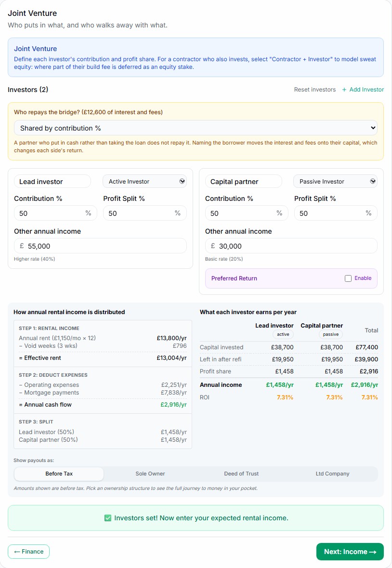The height and width of the screenshot is (568, 392).
Task: Click the Add Investor link
Action: (363, 90)
